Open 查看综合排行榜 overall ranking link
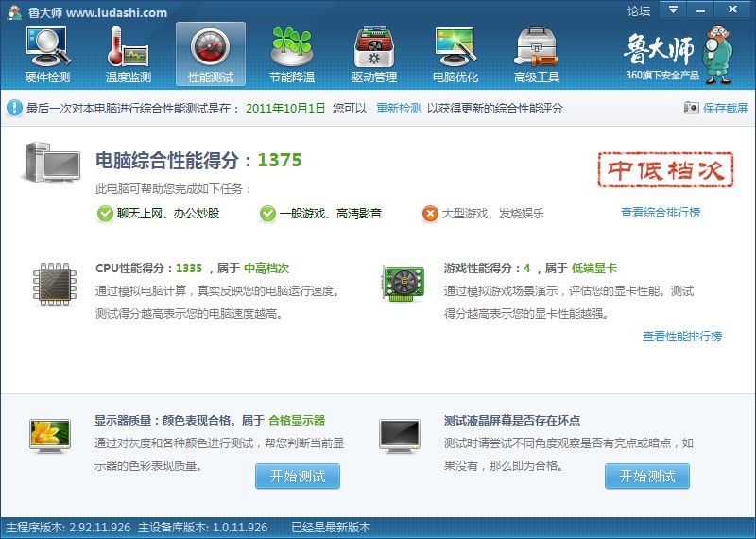 pyautogui.click(x=660, y=213)
